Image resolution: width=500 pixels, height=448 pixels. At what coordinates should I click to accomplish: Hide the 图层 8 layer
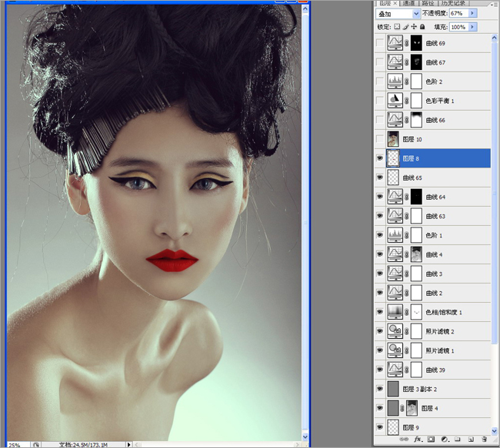click(380, 158)
